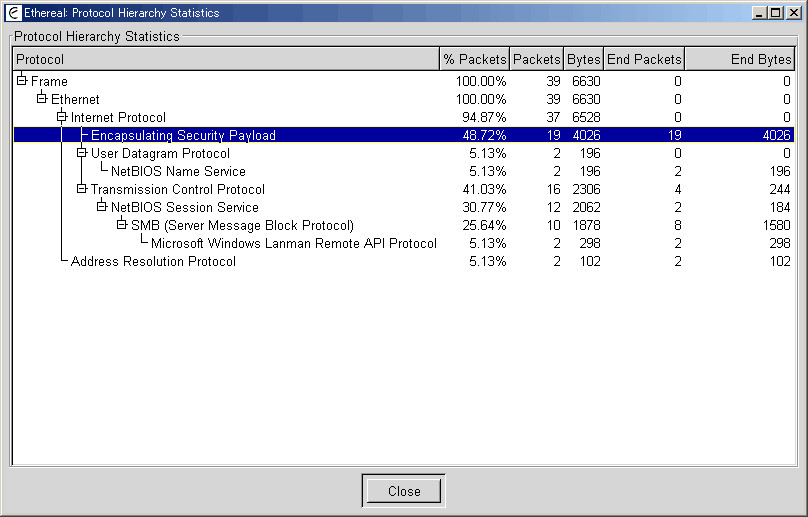Image resolution: width=808 pixels, height=517 pixels.
Task: Collapse the Internet Protocol node
Action: click(62, 116)
